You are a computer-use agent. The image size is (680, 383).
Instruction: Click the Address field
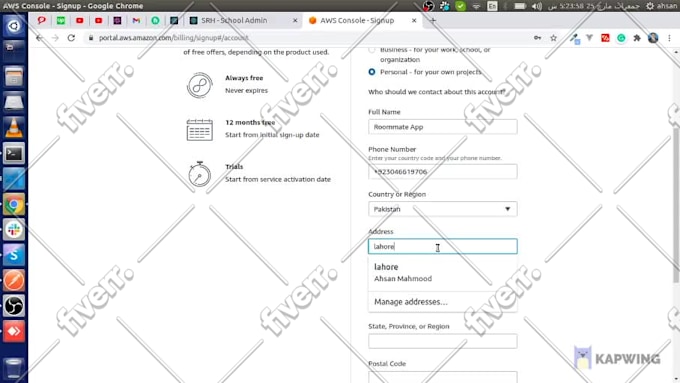tap(442, 246)
